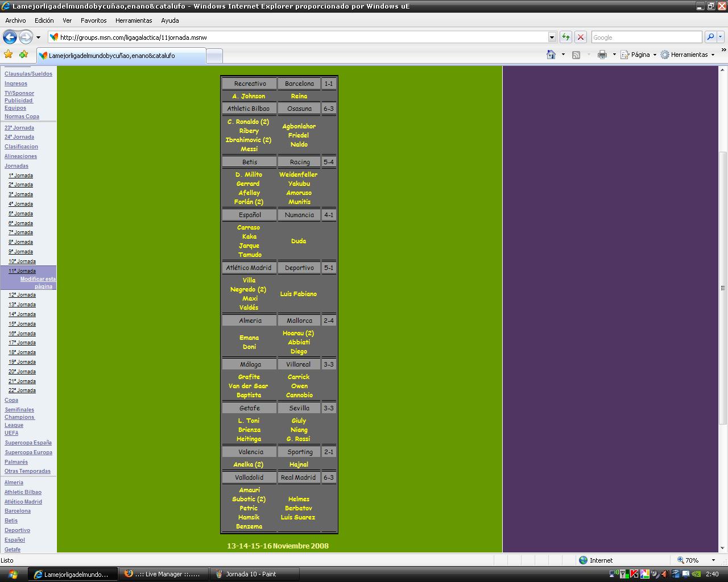
Task: Open the Archivo menu
Action: coord(15,20)
